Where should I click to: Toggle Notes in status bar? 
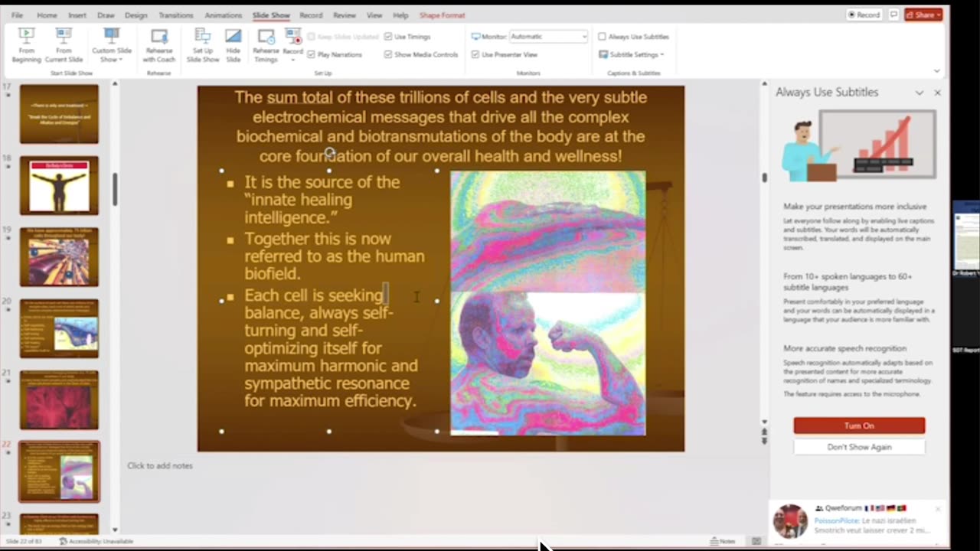point(724,541)
